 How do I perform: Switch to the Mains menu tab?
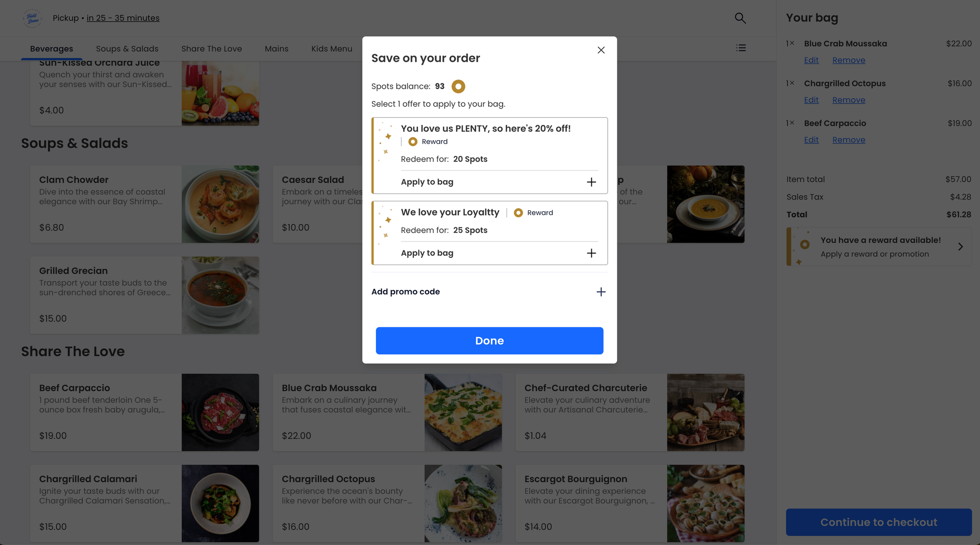(276, 49)
